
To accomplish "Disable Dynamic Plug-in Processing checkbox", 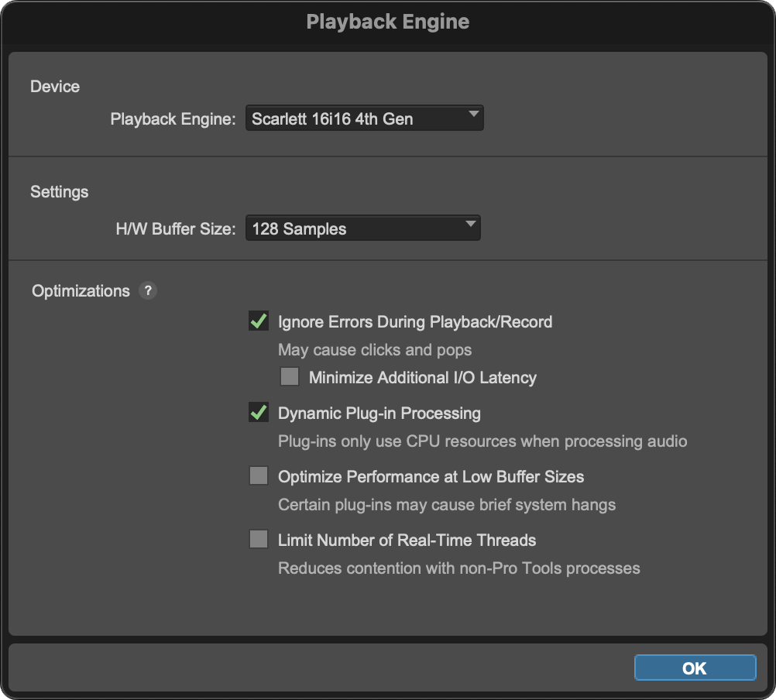I will 259,412.
